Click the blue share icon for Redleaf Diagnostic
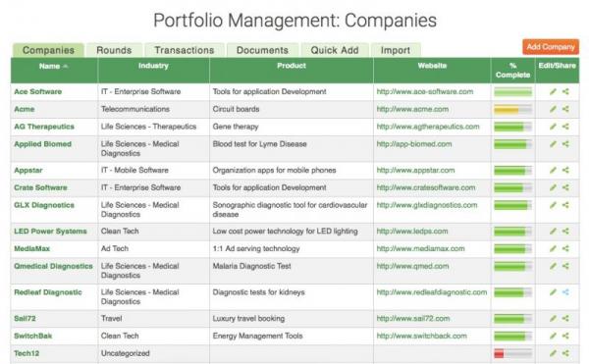Image resolution: width=589 pixels, height=364 pixels. [565, 292]
